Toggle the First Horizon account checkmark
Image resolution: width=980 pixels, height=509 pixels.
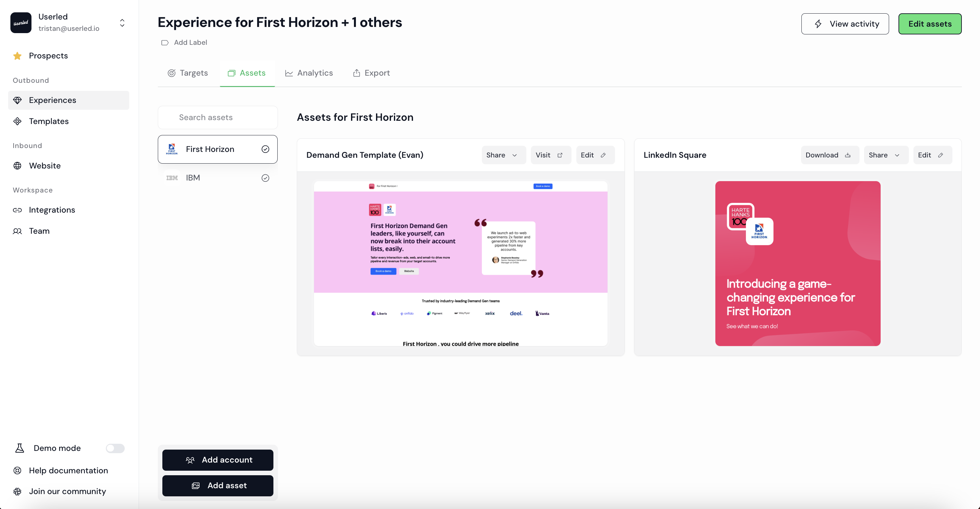[x=265, y=150]
